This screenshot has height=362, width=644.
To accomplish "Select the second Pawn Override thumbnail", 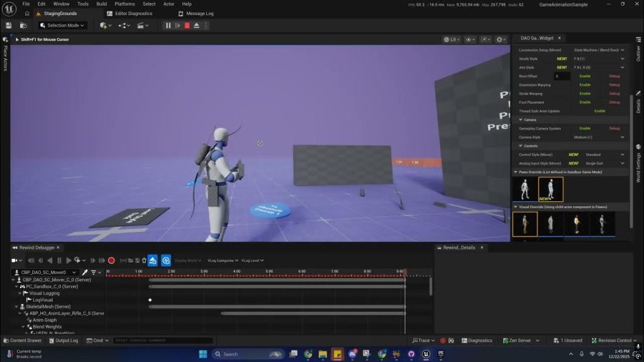I will pyautogui.click(x=550, y=189).
